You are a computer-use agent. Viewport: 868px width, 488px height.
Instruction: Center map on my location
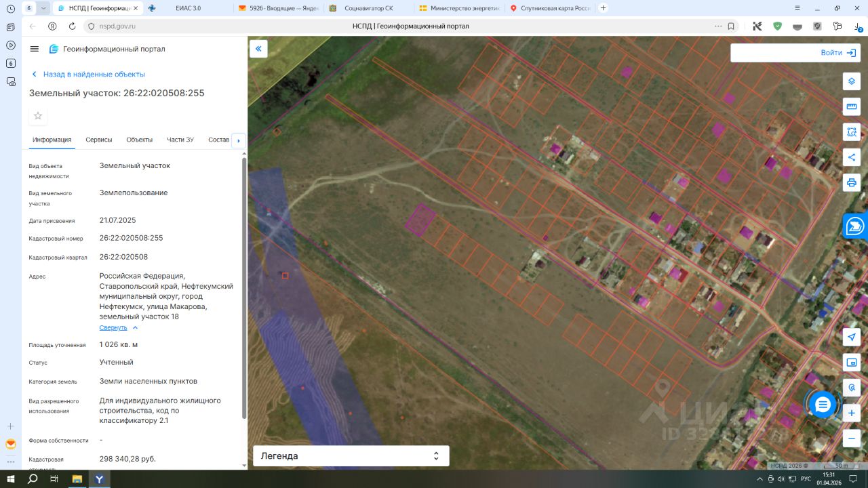(x=852, y=337)
